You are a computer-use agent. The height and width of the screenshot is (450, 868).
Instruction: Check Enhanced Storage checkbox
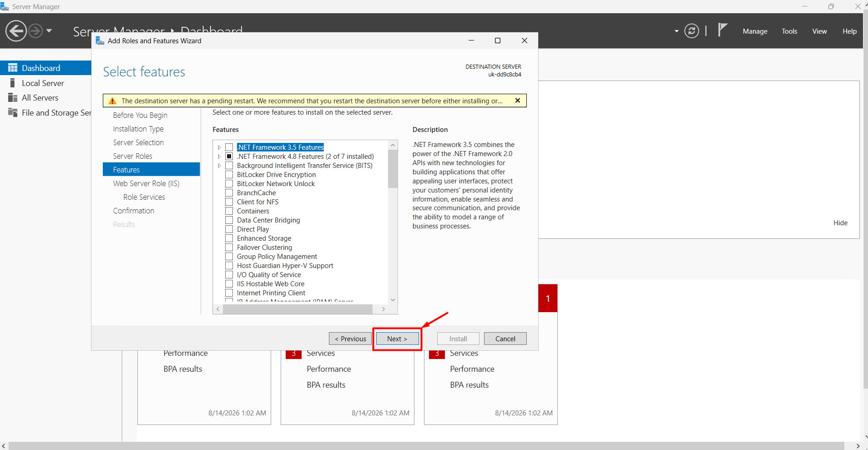pos(229,238)
